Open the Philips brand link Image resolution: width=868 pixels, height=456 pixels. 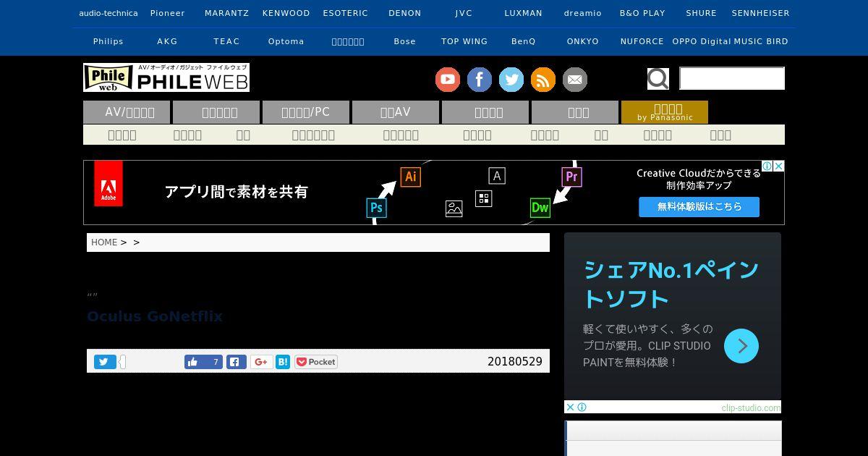(109, 41)
